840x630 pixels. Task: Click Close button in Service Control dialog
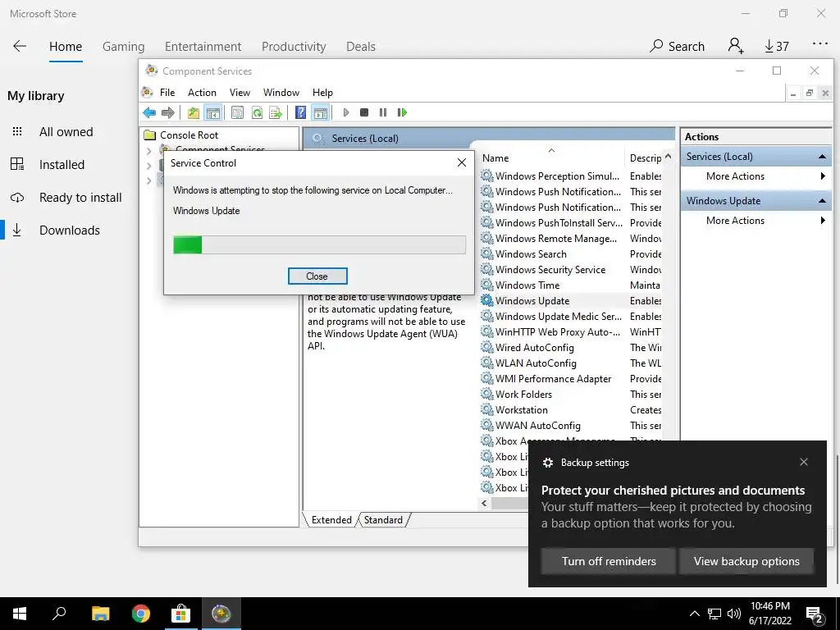[x=317, y=276]
